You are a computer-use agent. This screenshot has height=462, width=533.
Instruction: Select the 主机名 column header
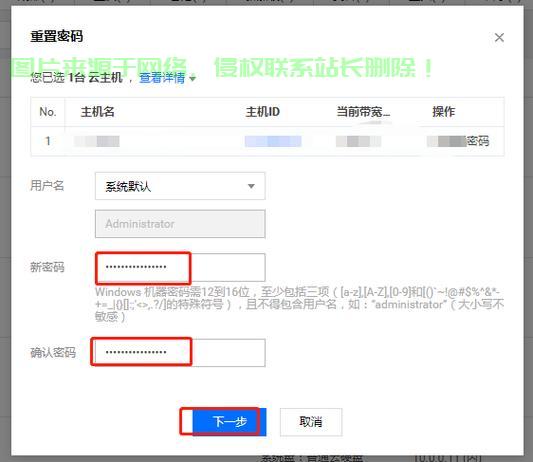pos(98,112)
